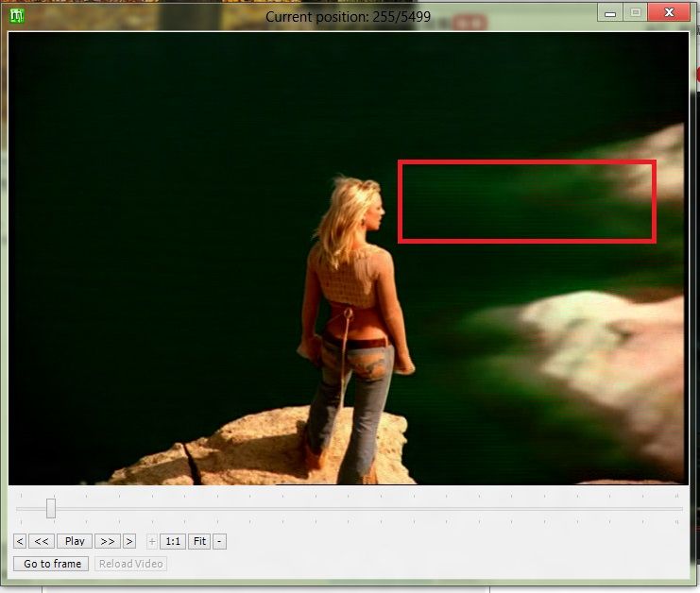Image resolution: width=700 pixels, height=593 pixels.
Task: Minimize the video preview window
Action: click(x=611, y=12)
